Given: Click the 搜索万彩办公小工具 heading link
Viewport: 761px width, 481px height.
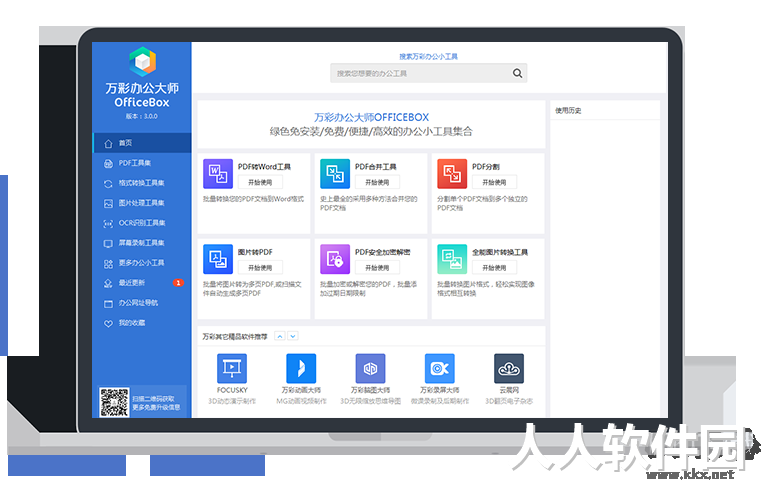Looking at the screenshot, I should [429, 57].
